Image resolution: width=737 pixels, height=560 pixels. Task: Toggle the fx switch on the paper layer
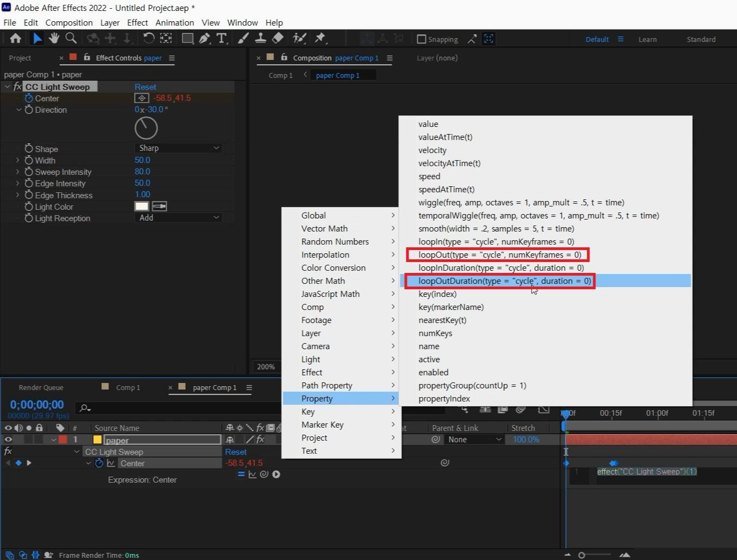pos(260,439)
